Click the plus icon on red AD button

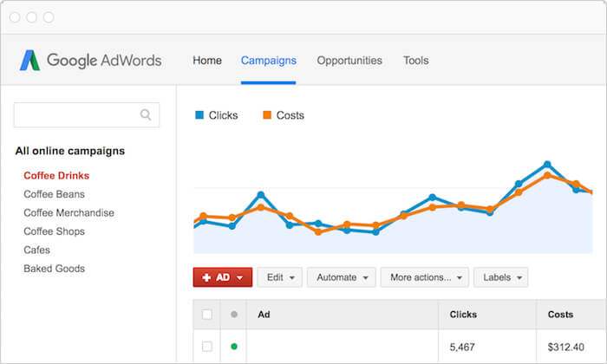click(206, 277)
